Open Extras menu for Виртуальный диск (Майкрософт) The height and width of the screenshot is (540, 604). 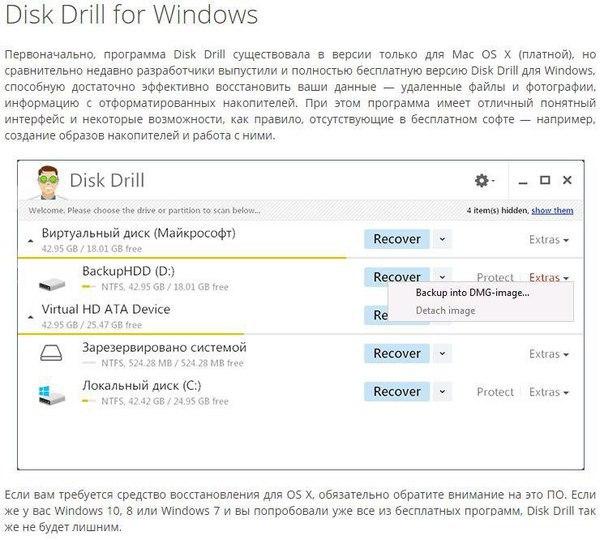click(549, 240)
